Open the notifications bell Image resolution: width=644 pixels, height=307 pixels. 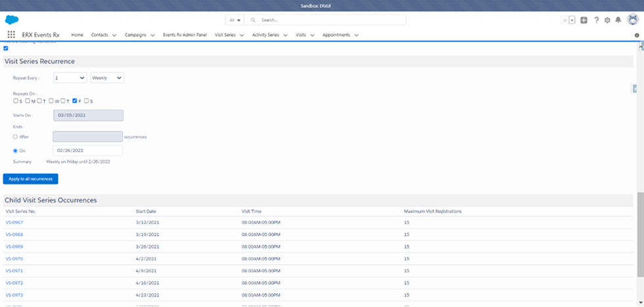618,20
